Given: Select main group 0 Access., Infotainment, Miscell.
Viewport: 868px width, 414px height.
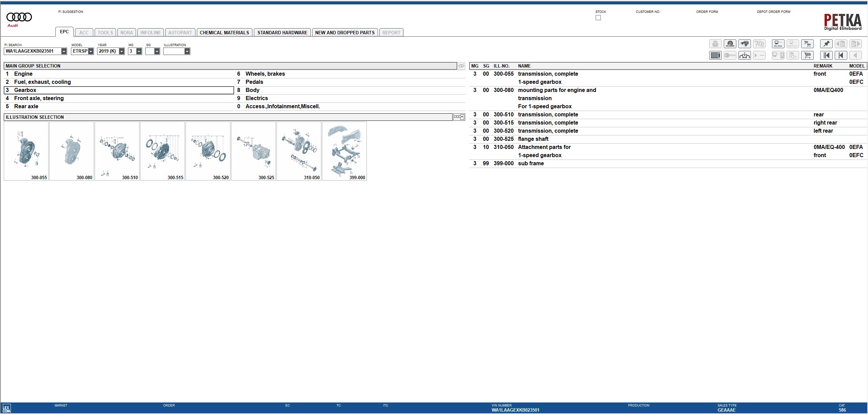Looking at the screenshot, I should [x=350, y=107].
